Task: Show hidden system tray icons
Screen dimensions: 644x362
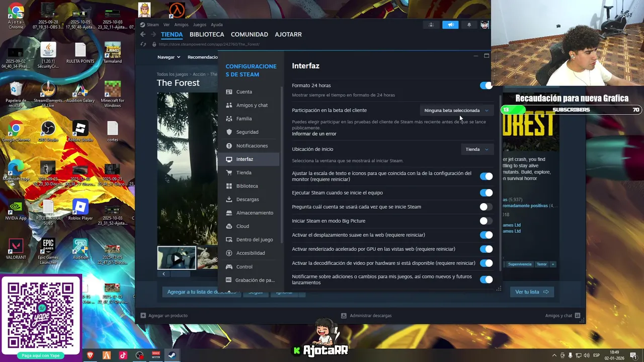Action: tap(554, 355)
